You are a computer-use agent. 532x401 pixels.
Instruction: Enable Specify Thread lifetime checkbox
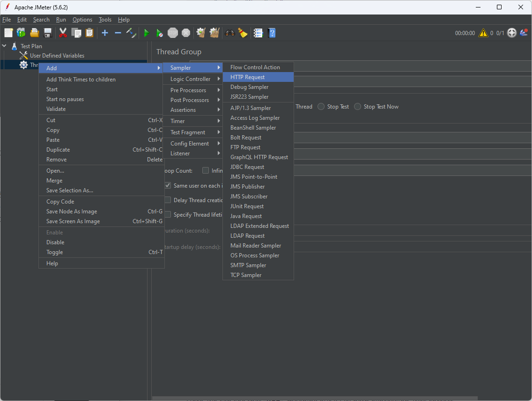(168, 215)
